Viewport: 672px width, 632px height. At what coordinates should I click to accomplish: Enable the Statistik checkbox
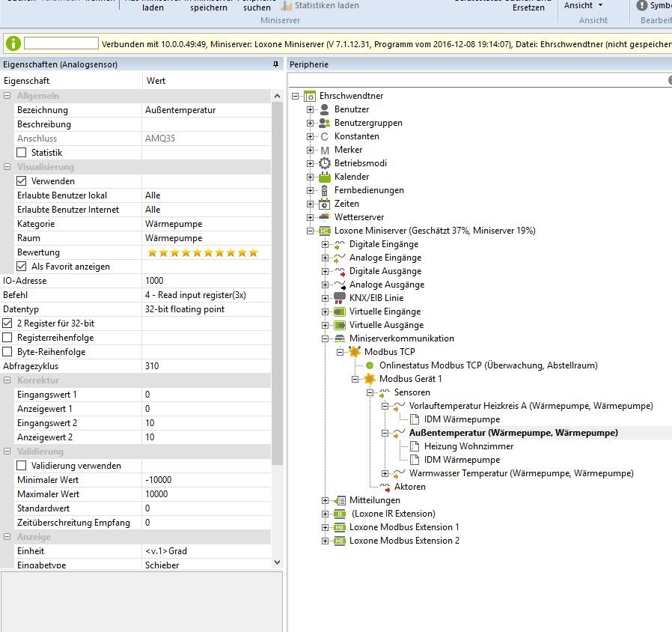coord(22,153)
